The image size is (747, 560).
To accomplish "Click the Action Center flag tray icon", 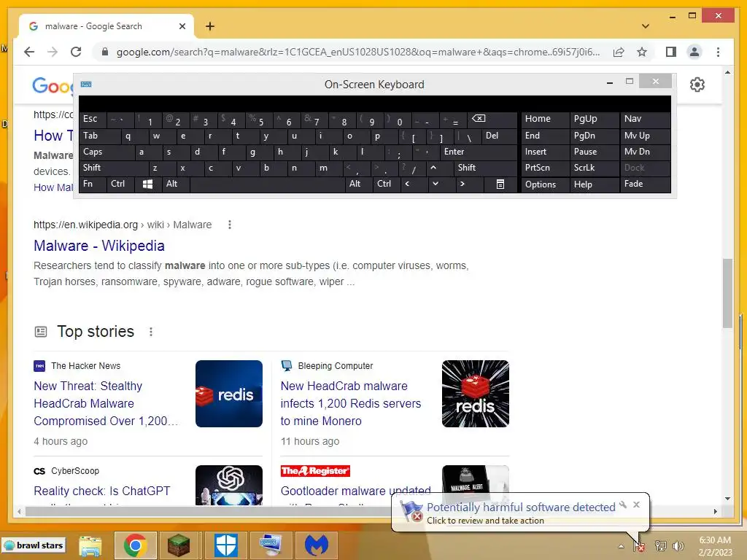I will click(640, 545).
